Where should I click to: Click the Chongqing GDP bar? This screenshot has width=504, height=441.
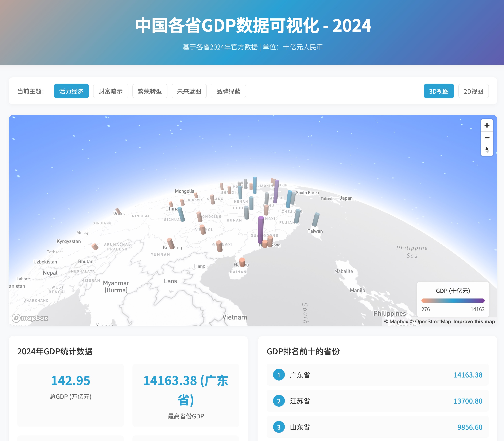[199, 217]
